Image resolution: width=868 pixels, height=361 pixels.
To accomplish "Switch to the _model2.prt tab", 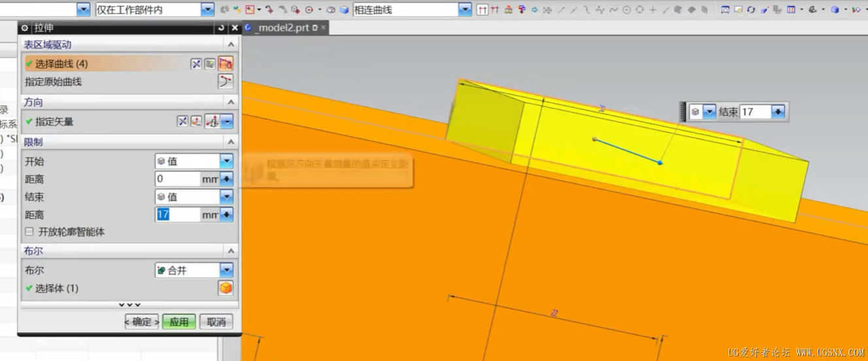I will coord(281,28).
